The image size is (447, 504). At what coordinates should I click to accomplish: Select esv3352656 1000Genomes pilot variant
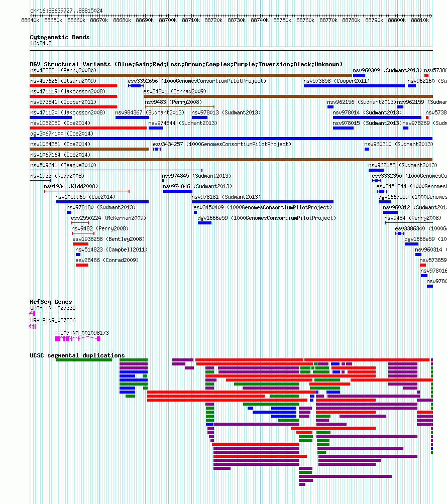pyautogui.click(x=197, y=81)
